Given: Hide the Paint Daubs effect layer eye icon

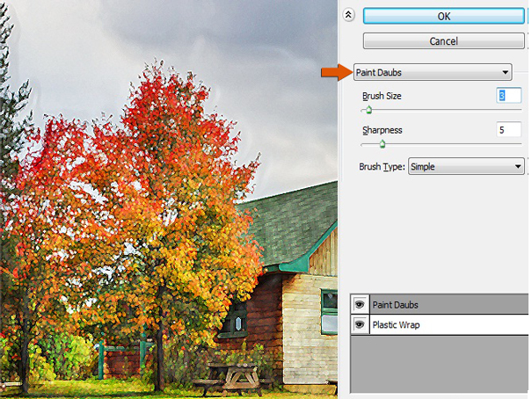Looking at the screenshot, I should pos(360,304).
